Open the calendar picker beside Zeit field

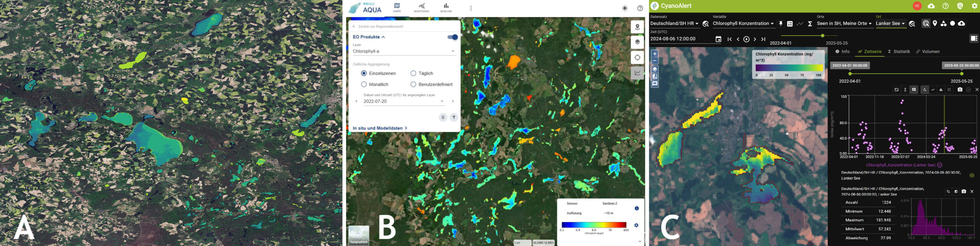coord(718,39)
